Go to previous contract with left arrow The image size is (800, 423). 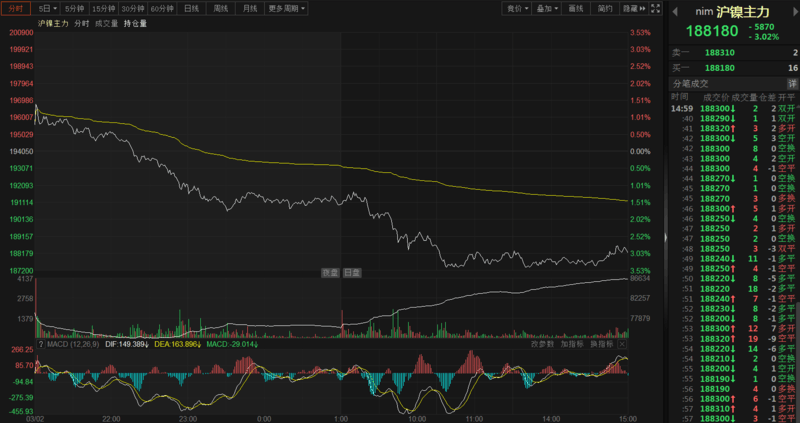[675, 10]
